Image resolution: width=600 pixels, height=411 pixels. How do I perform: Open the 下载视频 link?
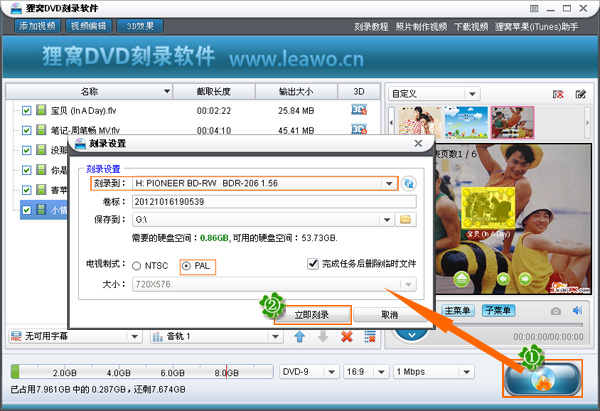[471, 27]
